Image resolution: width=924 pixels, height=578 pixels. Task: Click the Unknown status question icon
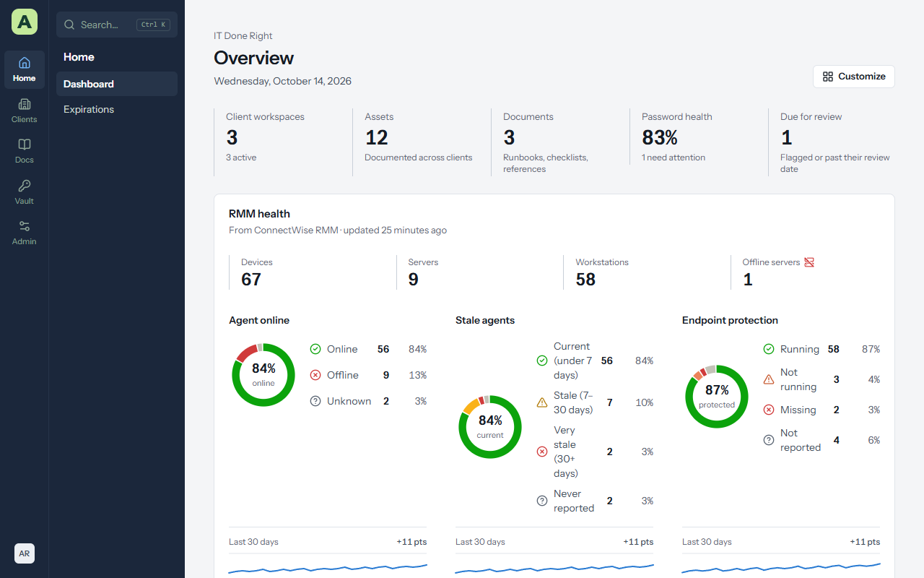click(315, 401)
